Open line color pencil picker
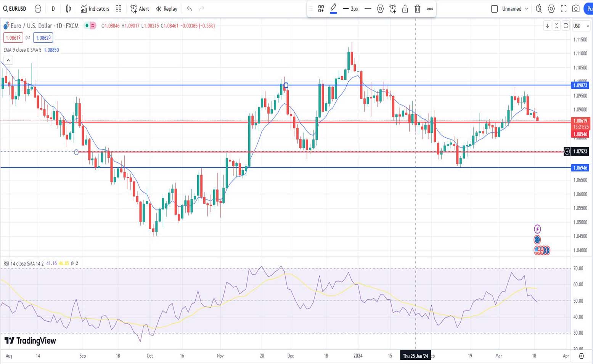 coord(333,8)
